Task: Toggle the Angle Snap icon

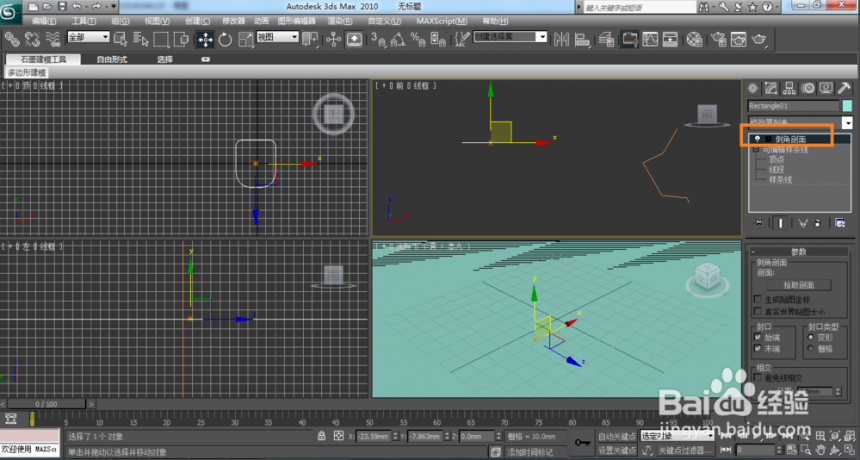Action: pos(398,39)
